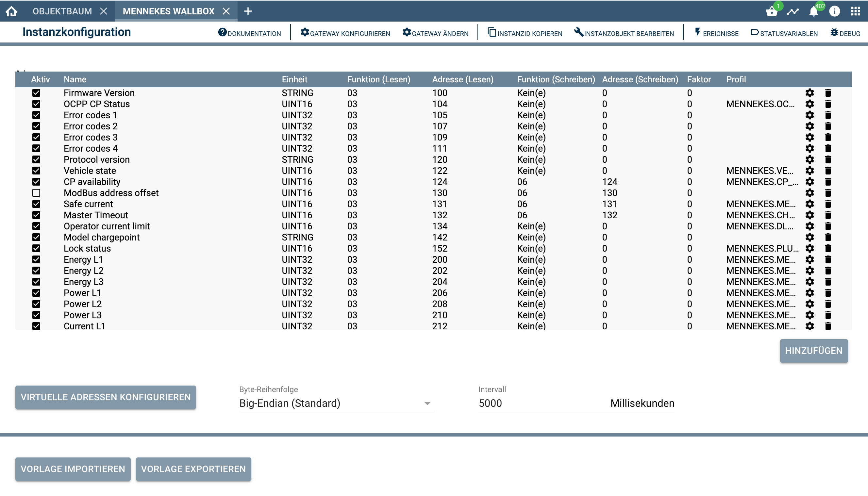Toggle the Power L1 checkbox

click(36, 293)
